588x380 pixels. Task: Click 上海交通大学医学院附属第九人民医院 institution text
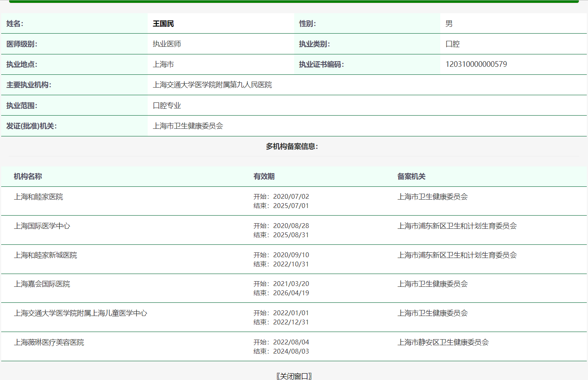[x=212, y=85]
